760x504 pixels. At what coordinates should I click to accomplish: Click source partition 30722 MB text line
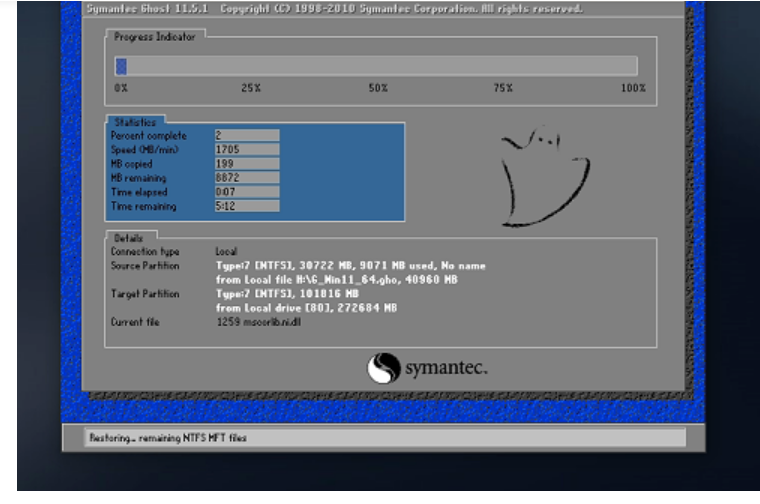pos(350,266)
